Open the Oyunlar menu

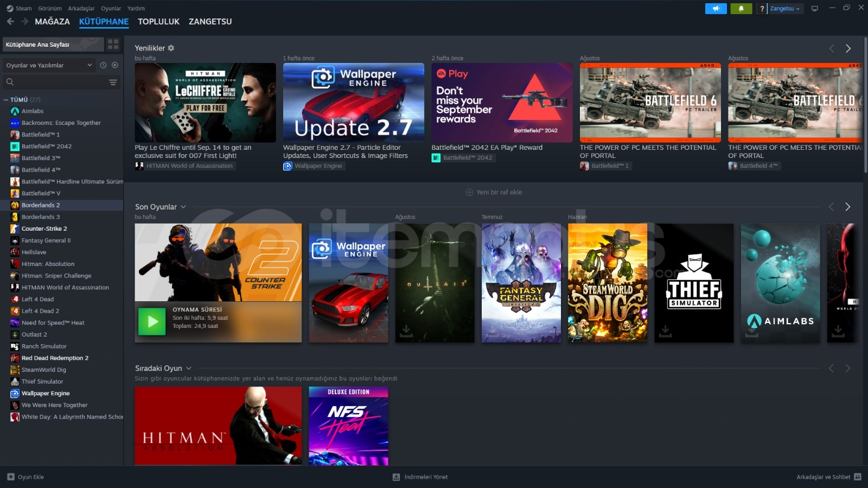click(x=111, y=9)
